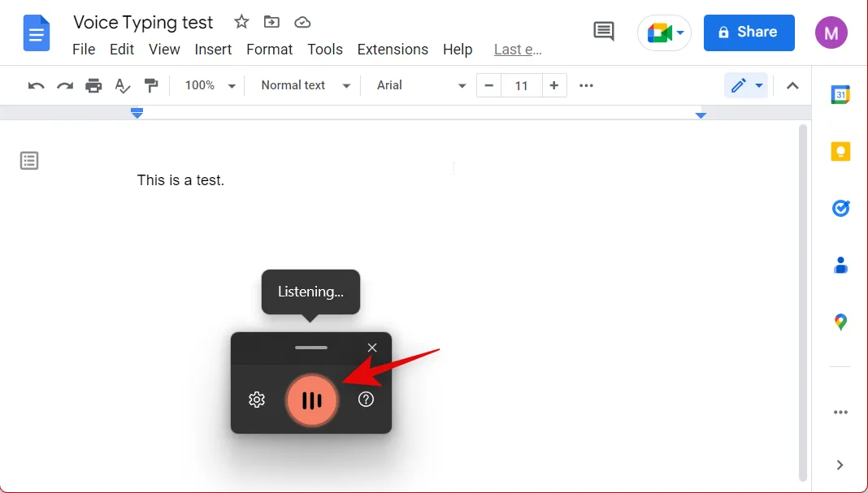Click the font size field 11
This screenshot has height=493, width=868.
pos(522,86)
